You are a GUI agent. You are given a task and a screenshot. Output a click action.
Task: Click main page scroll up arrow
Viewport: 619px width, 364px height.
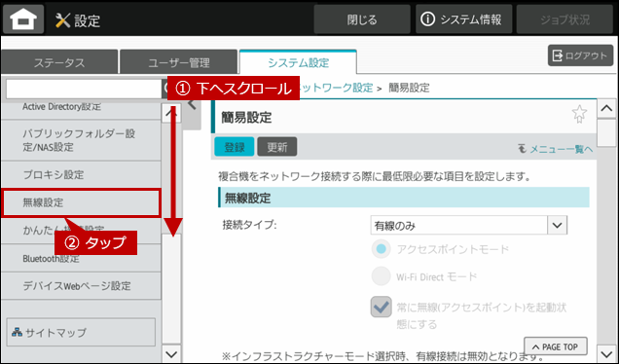click(606, 108)
